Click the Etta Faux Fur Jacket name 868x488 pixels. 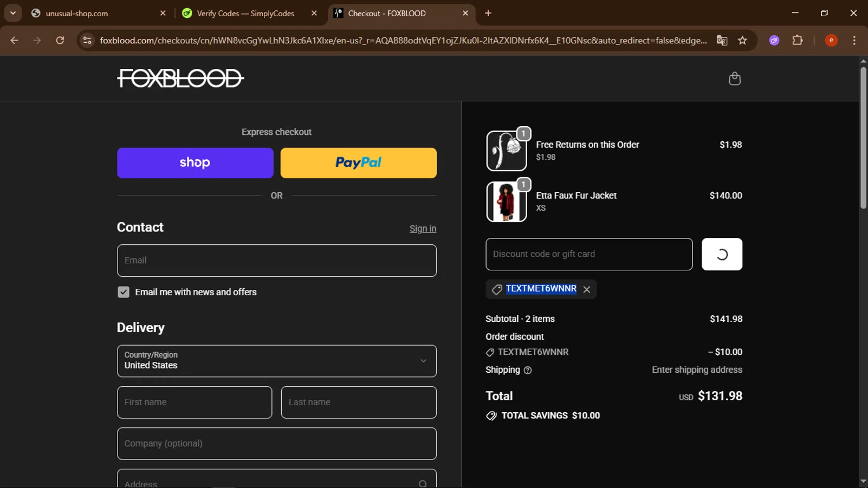pyautogui.click(x=576, y=196)
